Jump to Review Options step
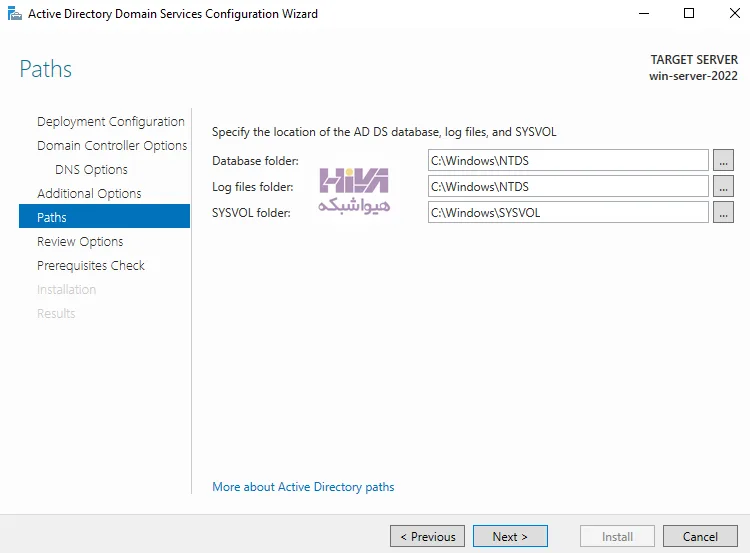The height and width of the screenshot is (553, 750). pos(80,242)
